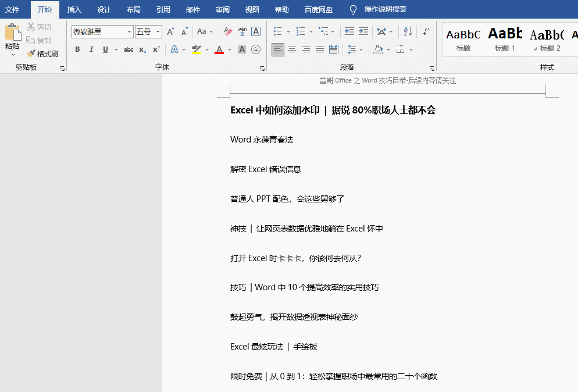The image size is (578, 392).
Task: Apply multilevel list
Action: point(323,32)
